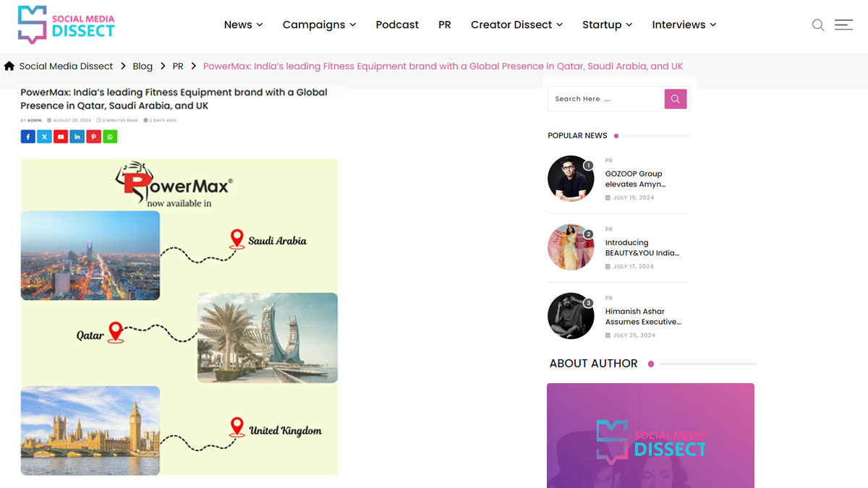Click the JULY 25, 2024 date
This screenshot has width=868, height=488.
point(634,335)
